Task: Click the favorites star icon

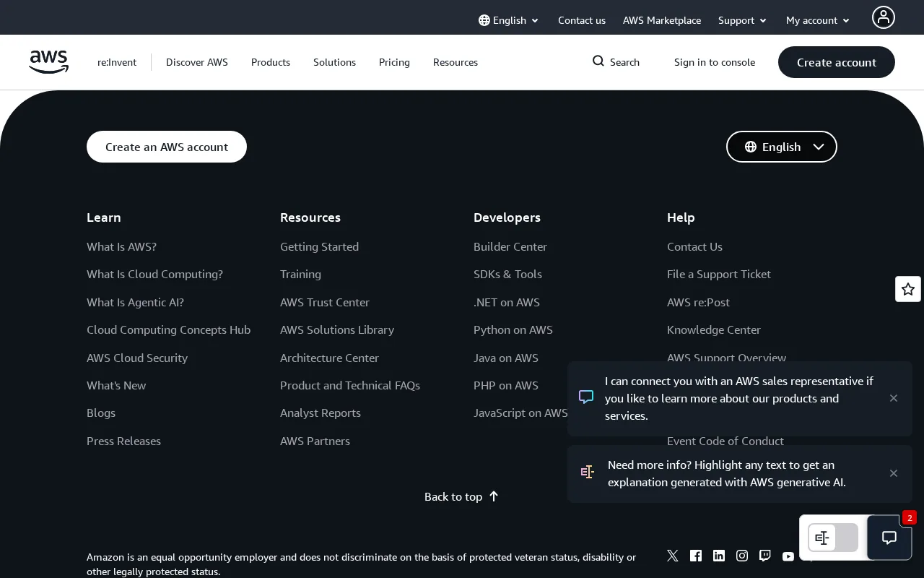Action: click(908, 289)
